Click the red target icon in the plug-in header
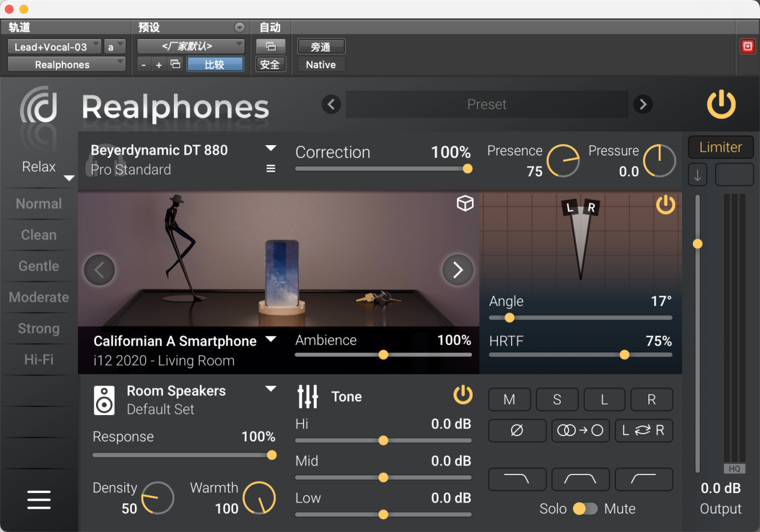Viewport: 760px width, 532px height. coord(747,46)
